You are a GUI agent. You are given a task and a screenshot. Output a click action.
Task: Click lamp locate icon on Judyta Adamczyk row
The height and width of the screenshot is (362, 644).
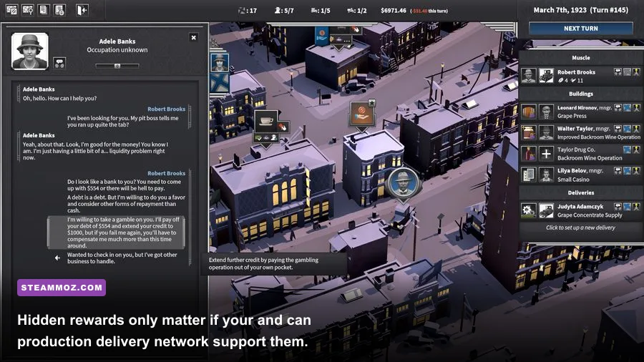(x=636, y=207)
